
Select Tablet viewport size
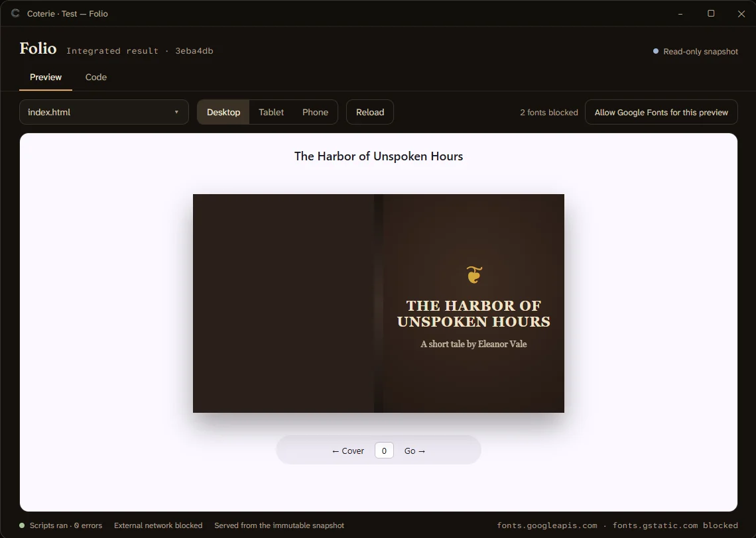click(271, 112)
